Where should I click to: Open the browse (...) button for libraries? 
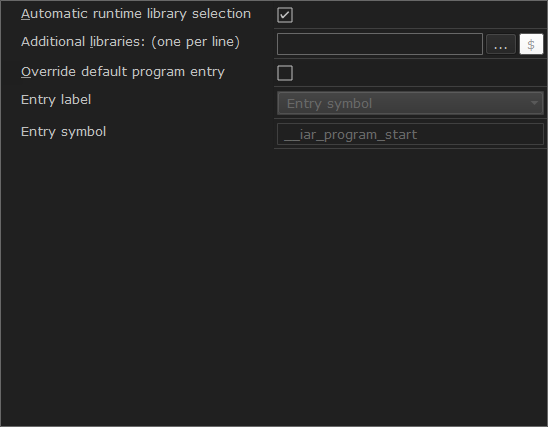[x=501, y=44]
